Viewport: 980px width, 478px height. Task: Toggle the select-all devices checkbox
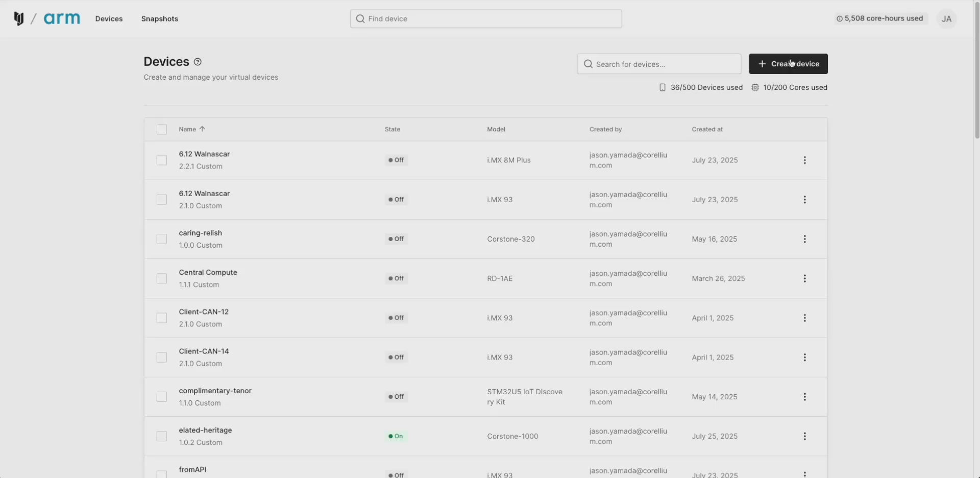pyautogui.click(x=162, y=129)
